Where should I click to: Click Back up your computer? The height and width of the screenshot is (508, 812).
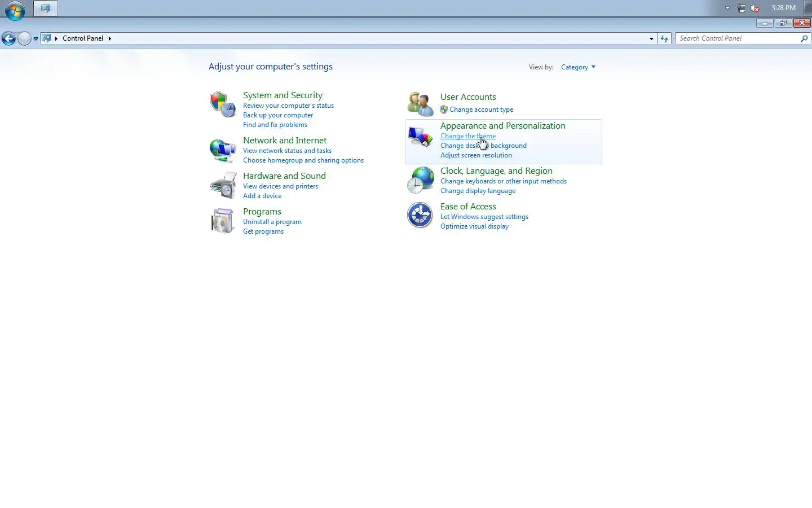click(278, 115)
